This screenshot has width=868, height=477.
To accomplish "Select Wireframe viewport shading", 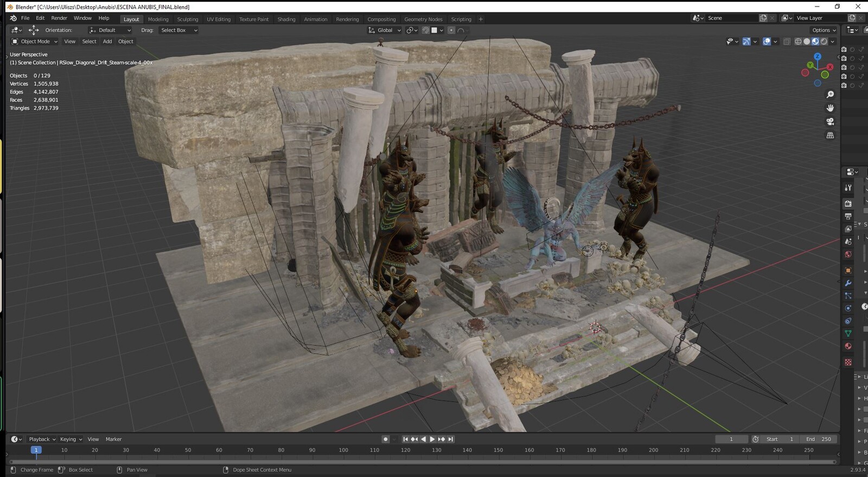I will click(x=798, y=41).
